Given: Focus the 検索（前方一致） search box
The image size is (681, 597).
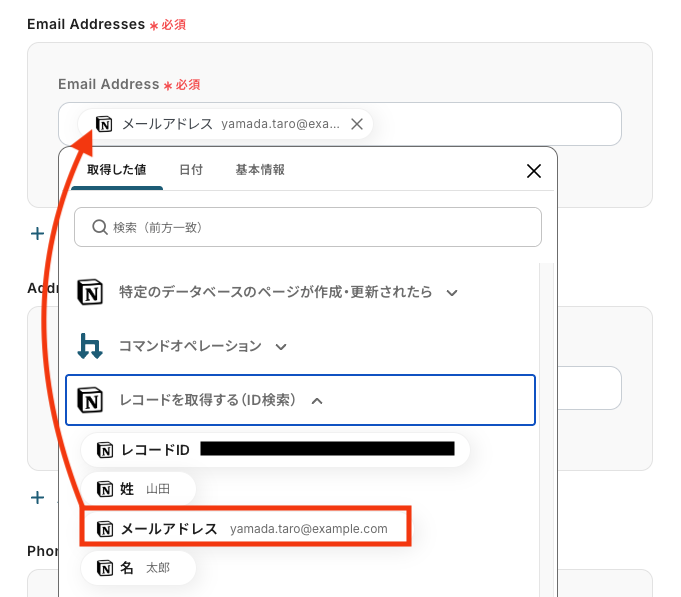Looking at the screenshot, I should click(x=308, y=227).
